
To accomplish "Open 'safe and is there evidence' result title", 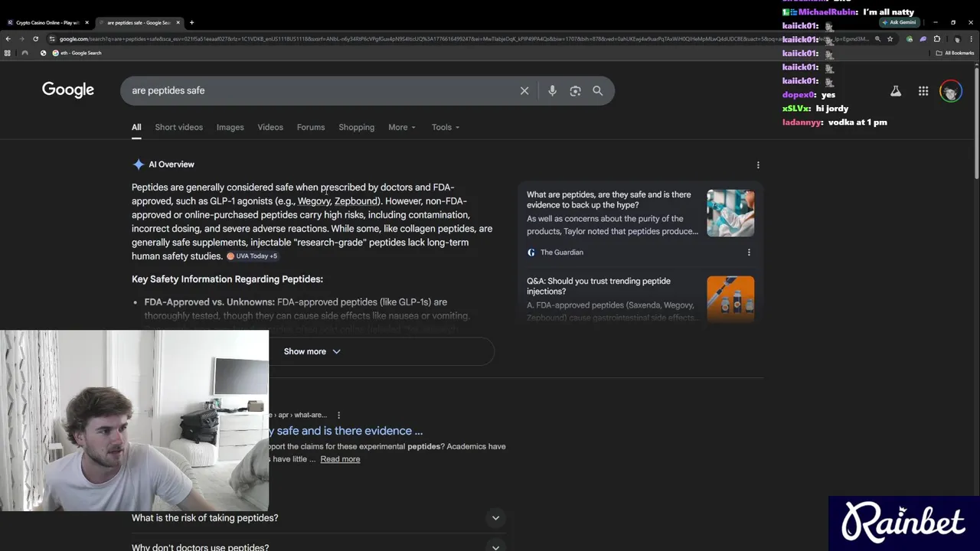I will point(346,431).
